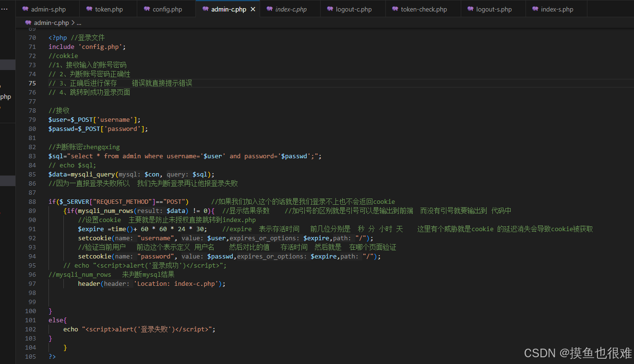The height and width of the screenshot is (364, 634).
Task: Click the PHP icon on the logout-s.php tab
Action: pos(470,9)
